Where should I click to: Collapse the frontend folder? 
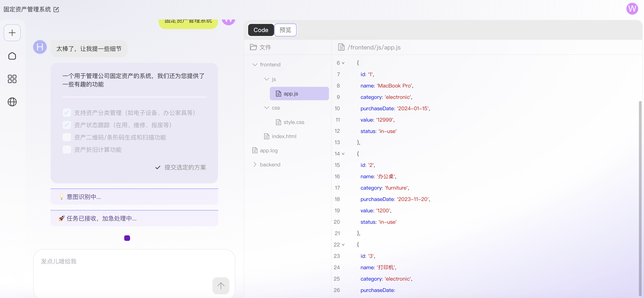click(255, 65)
